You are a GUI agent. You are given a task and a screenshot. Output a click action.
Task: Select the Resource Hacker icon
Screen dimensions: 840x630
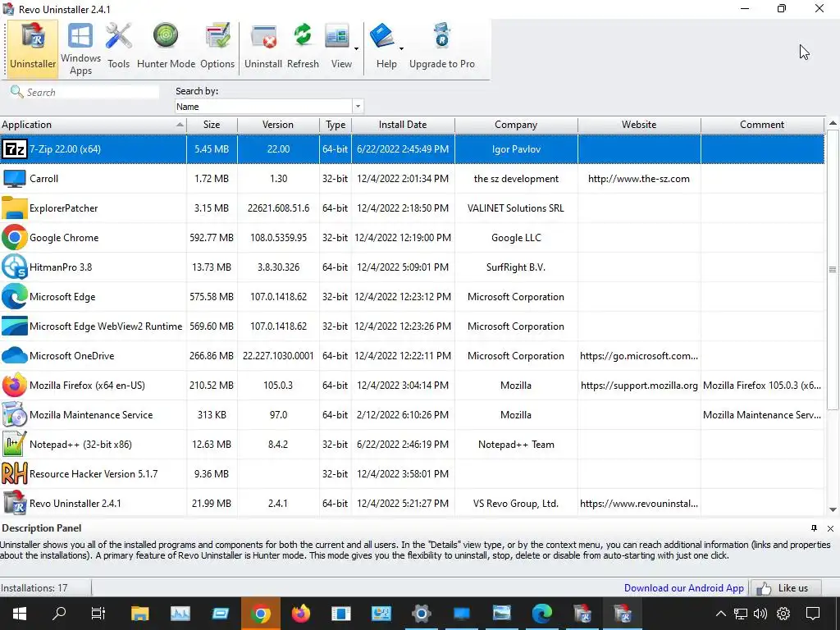coord(15,473)
